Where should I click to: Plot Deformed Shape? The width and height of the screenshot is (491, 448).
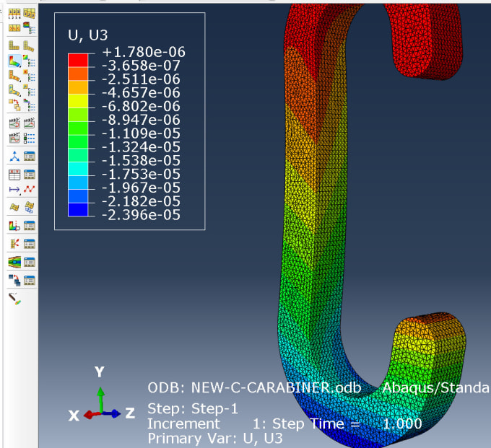[29, 45]
